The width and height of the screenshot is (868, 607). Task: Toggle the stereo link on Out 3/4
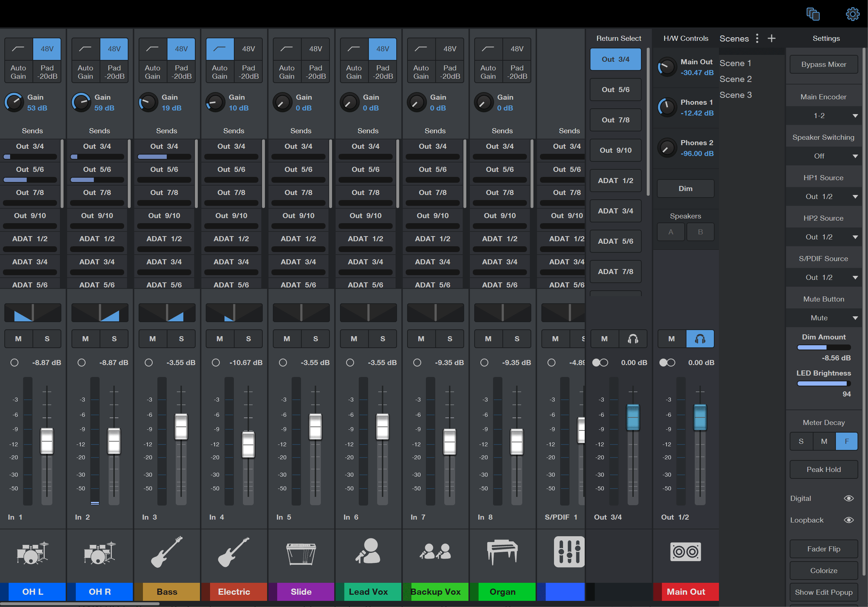point(600,362)
